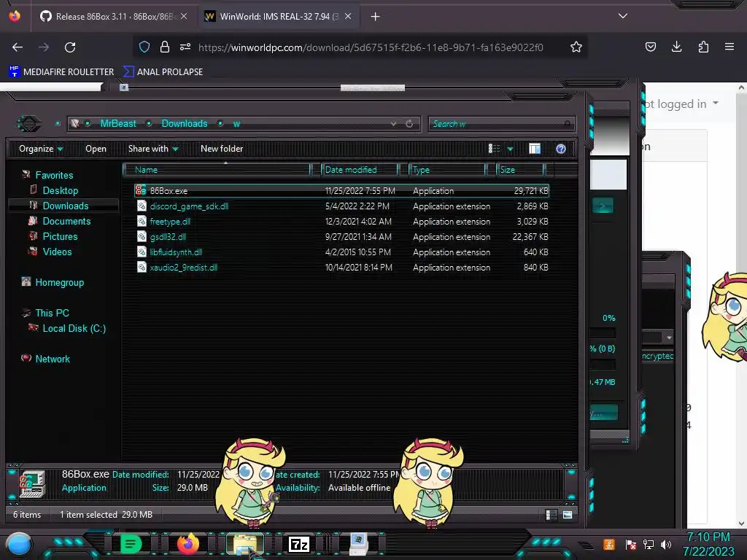Expand view options dropdown arrow
Image resolution: width=747 pixels, height=560 pixels.
click(x=510, y=149)
